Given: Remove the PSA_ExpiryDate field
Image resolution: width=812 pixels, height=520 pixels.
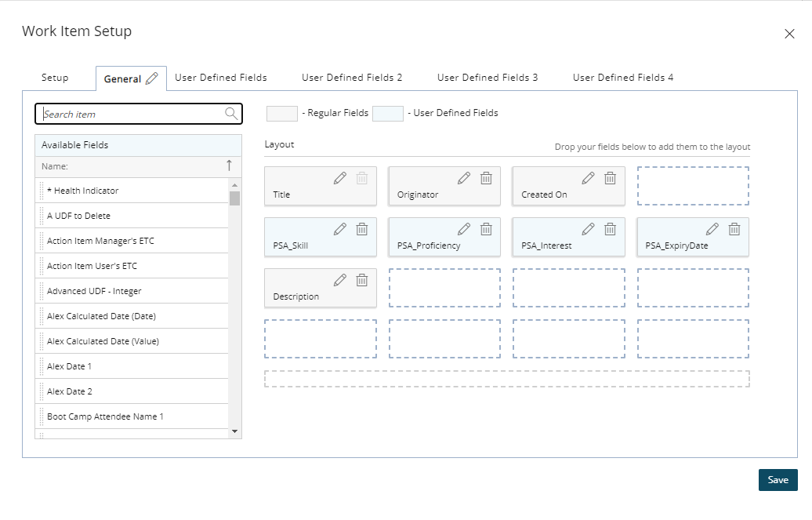Looking at the screenshot, I should (734, 229).
